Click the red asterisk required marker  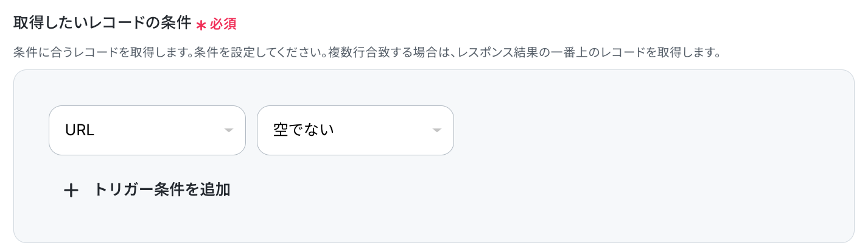(201, 25)
